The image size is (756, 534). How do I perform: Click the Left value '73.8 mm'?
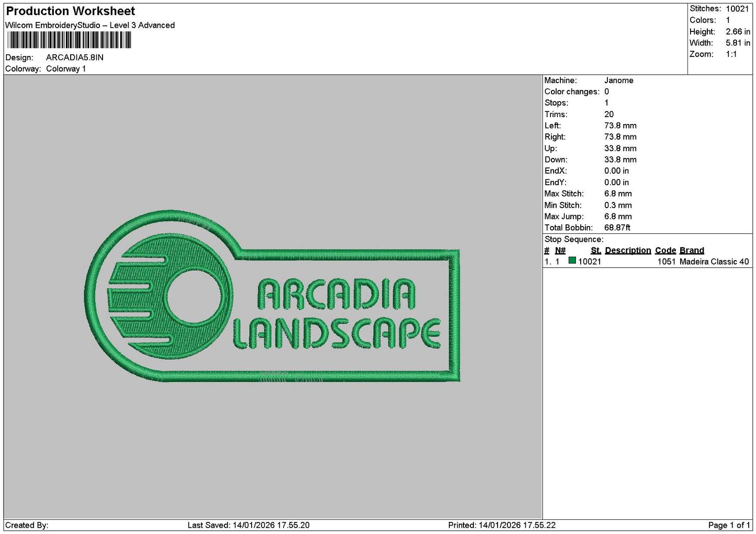tap(620, 126)
